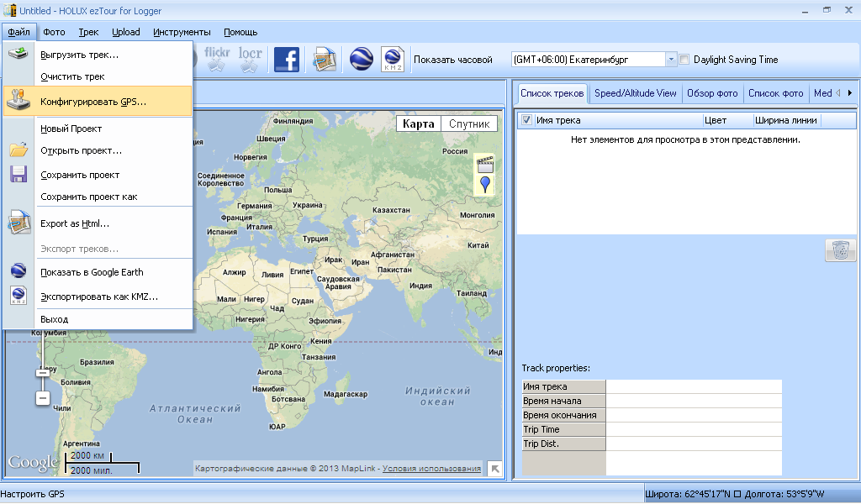This screenshot has width=861, height=504.
Task: Choose Сохранить проект как menu item
Action: 98,197
